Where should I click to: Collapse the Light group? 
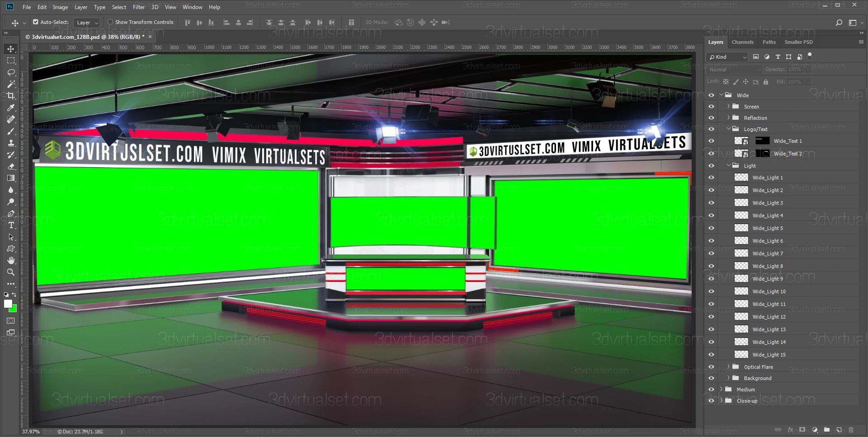(728, 166)
